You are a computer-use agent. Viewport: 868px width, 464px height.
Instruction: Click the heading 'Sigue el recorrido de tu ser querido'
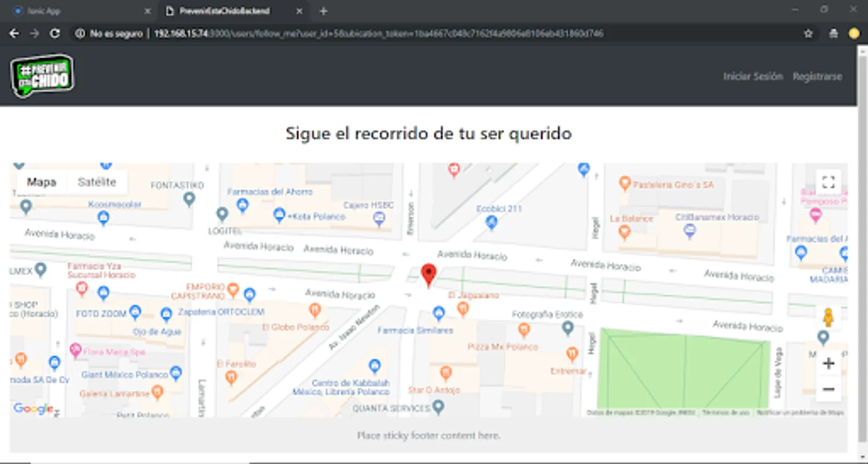(428, 134)
